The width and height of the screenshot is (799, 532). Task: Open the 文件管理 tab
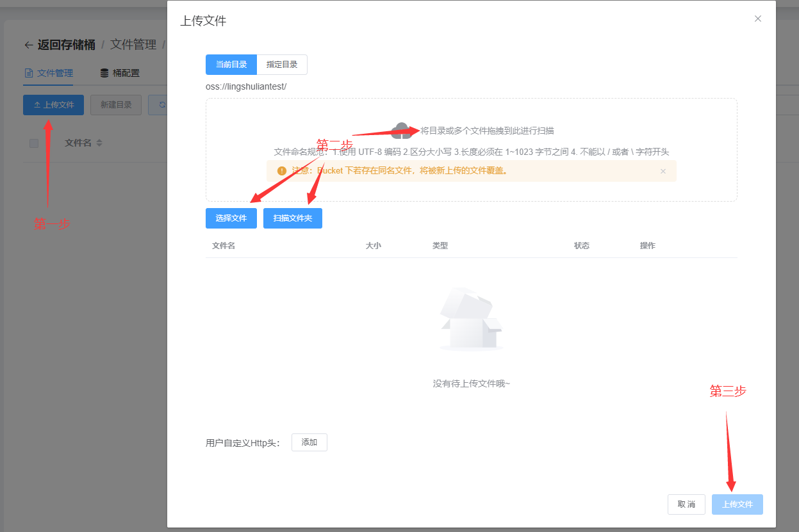point(54,73)
